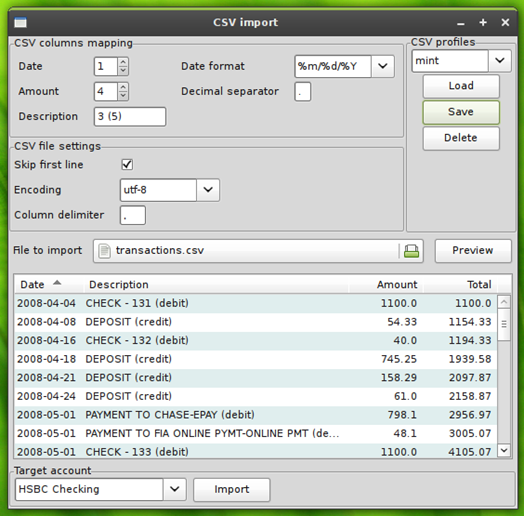The image size is (524, 516).
Task: Click the Preview button
Action: click(x=473, y=251)
